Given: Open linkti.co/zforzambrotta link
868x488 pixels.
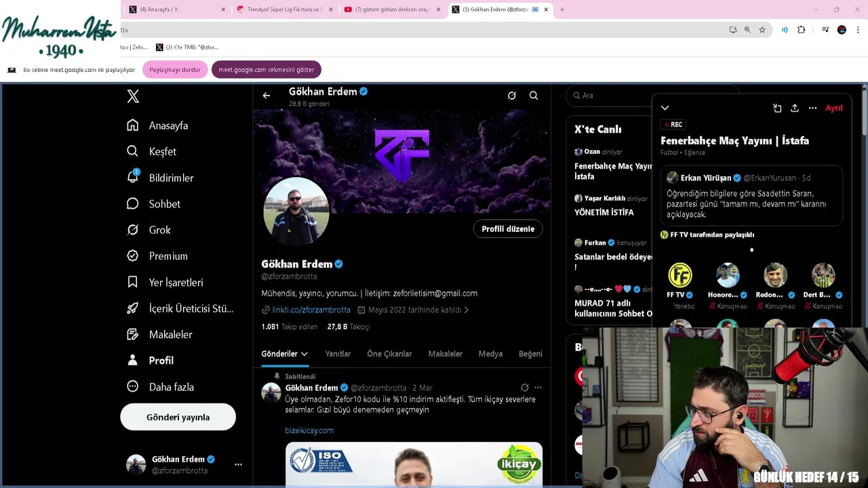Looking at the screenshot, I should click(311, 310).
